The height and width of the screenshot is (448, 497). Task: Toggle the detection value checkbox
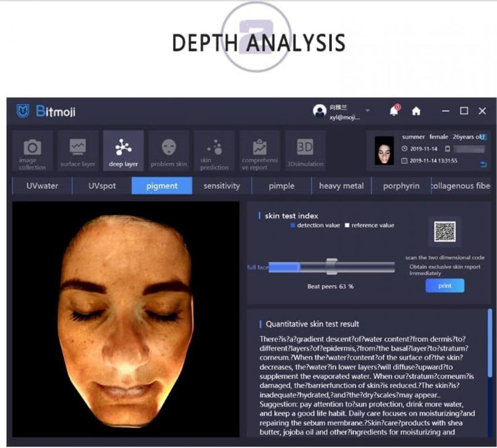[292, 225]
